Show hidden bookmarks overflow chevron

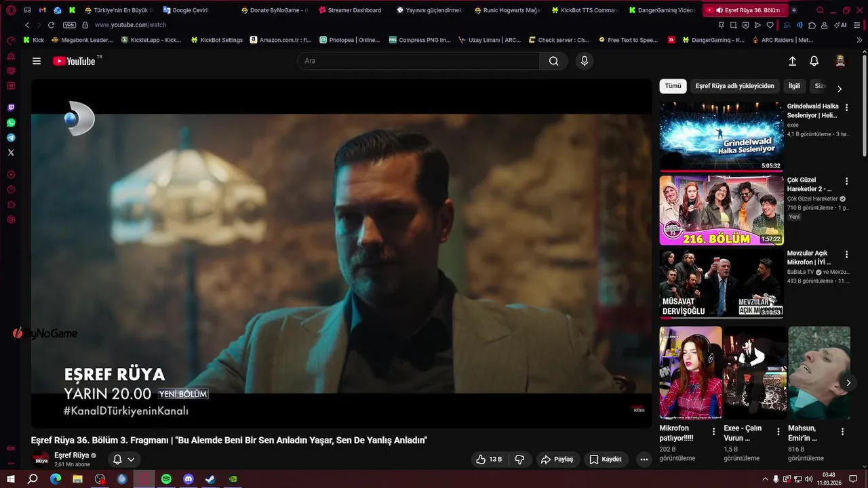click(x=860, y=40)
